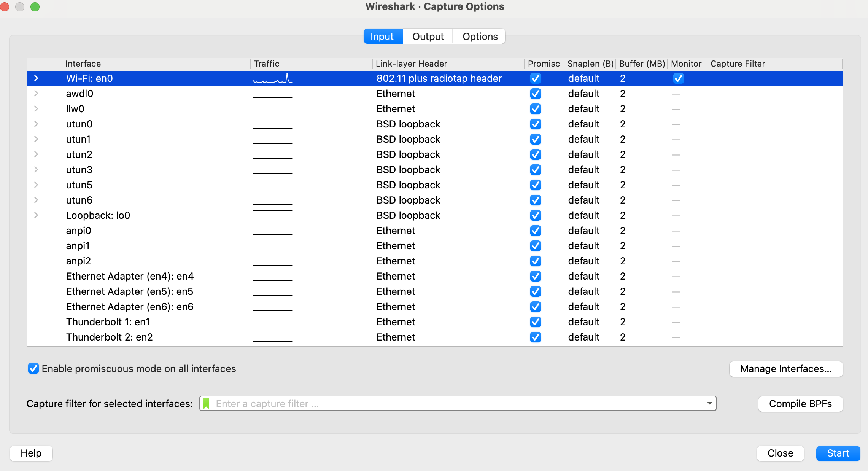Uncheck promiscuous mode for utun2

[x=535, y=154]
